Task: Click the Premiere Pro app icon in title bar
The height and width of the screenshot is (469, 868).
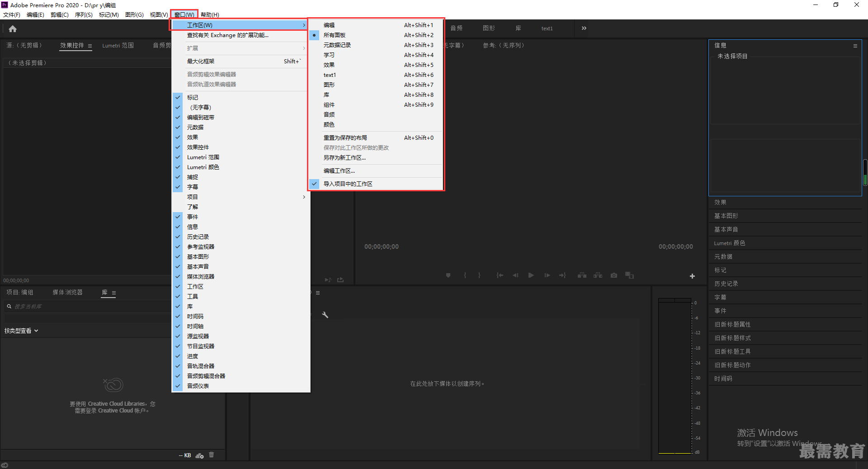Action: [x=5, y=5]
